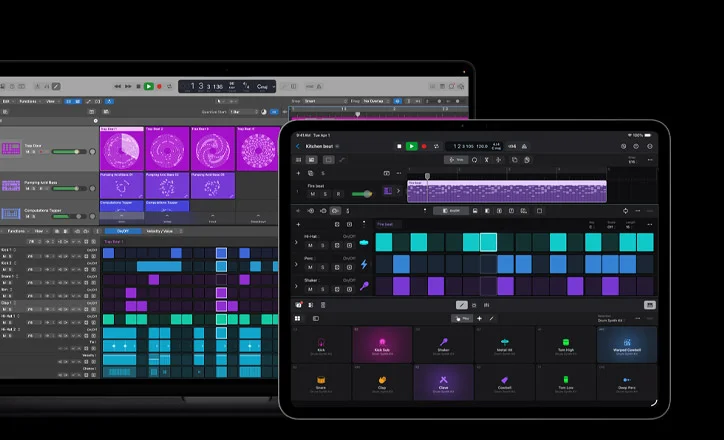Click the Perc row lightning icon

[x=364, y=264]
